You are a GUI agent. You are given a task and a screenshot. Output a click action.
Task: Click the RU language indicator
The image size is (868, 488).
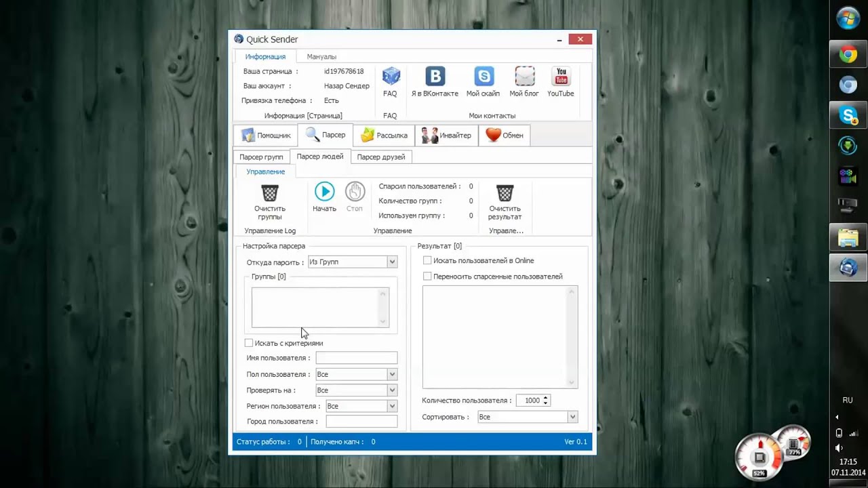pyautogui.click(x=848, y=400)
